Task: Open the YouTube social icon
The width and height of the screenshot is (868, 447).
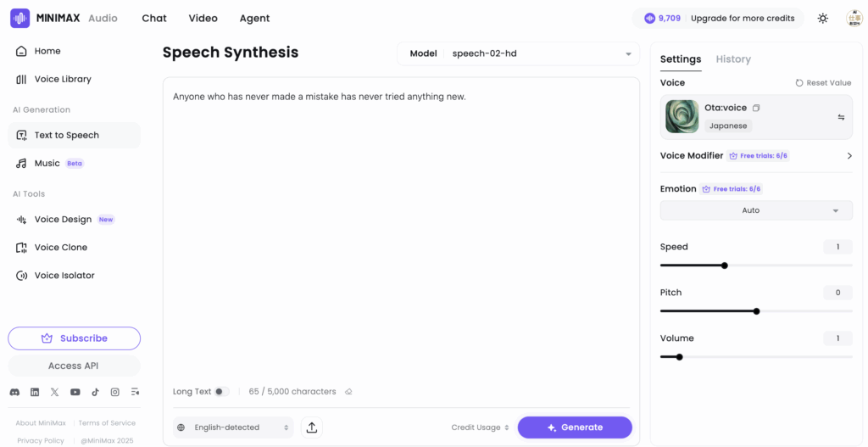Action: [x=75, y=392]
